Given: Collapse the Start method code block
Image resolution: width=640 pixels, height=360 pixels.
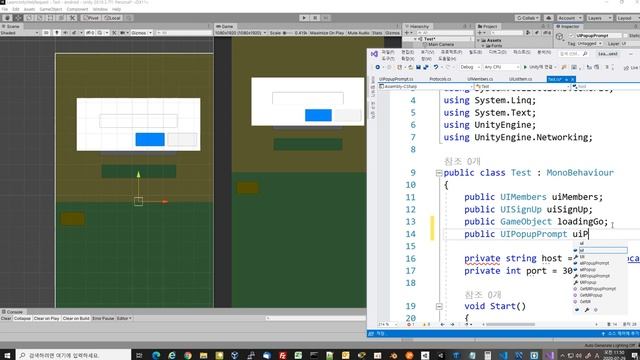Looking at the screenshot, I should [x=439, y=307].
